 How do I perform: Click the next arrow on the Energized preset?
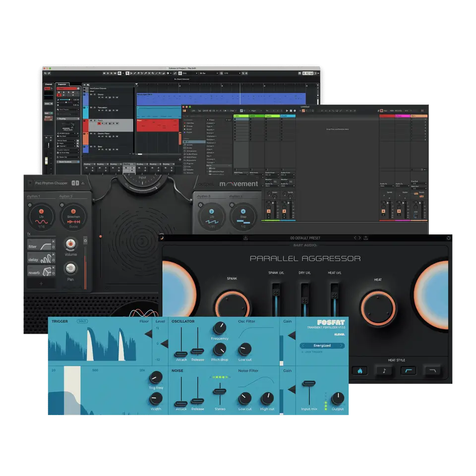(x=341, y=345)
